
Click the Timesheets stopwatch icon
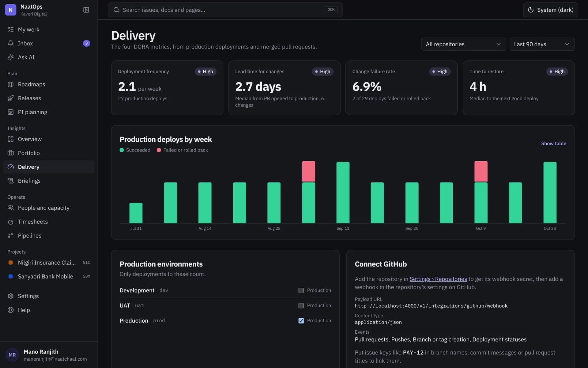[x=11, y=221]
